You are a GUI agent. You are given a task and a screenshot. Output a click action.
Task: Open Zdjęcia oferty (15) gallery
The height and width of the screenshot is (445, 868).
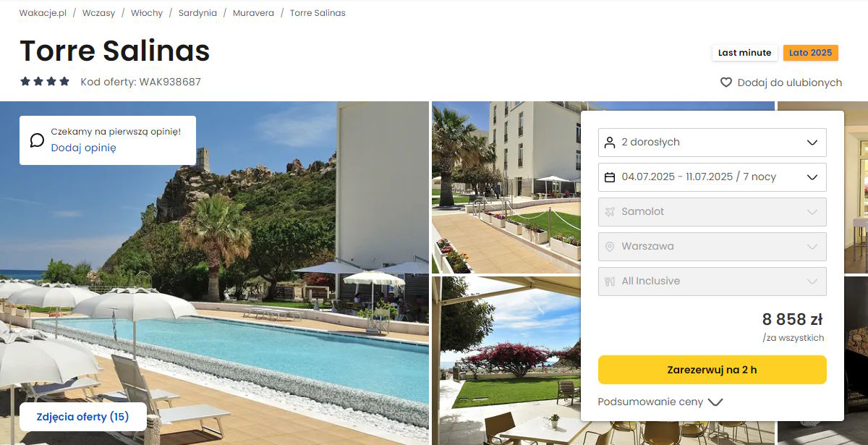coord(83,417)
